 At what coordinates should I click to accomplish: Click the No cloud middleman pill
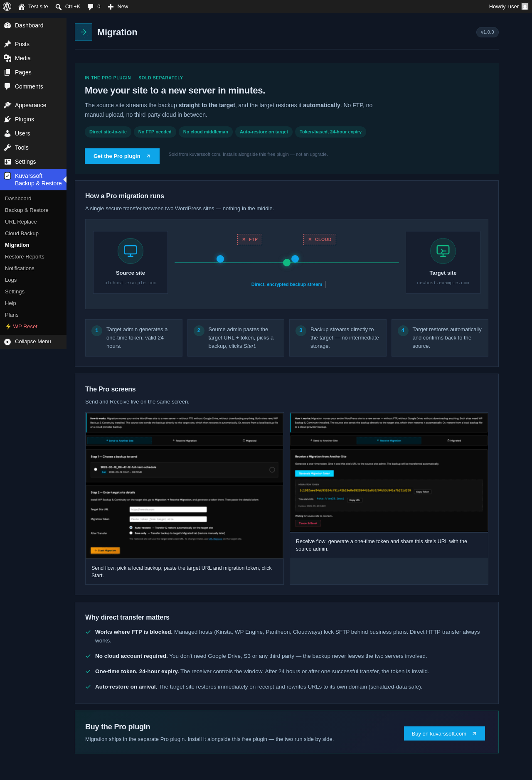click(206, 132)
